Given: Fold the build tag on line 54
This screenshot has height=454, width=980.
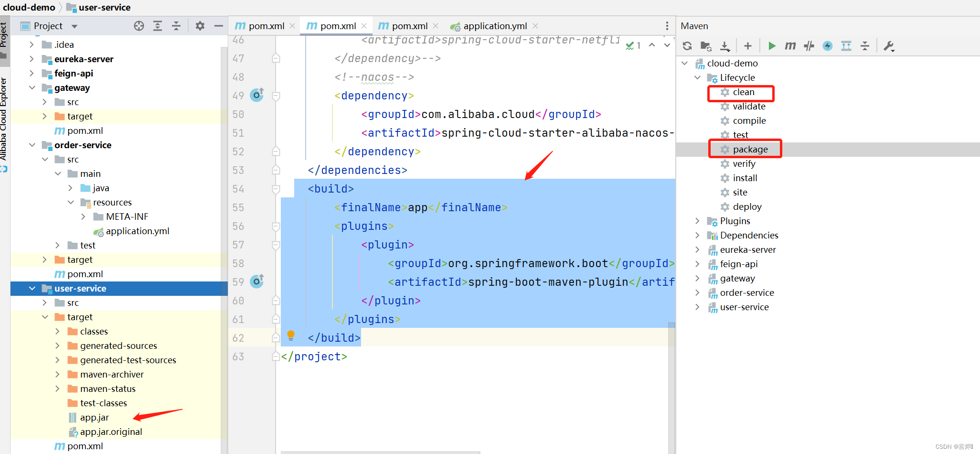Looking at the screenshot, I should click(276, 189).
